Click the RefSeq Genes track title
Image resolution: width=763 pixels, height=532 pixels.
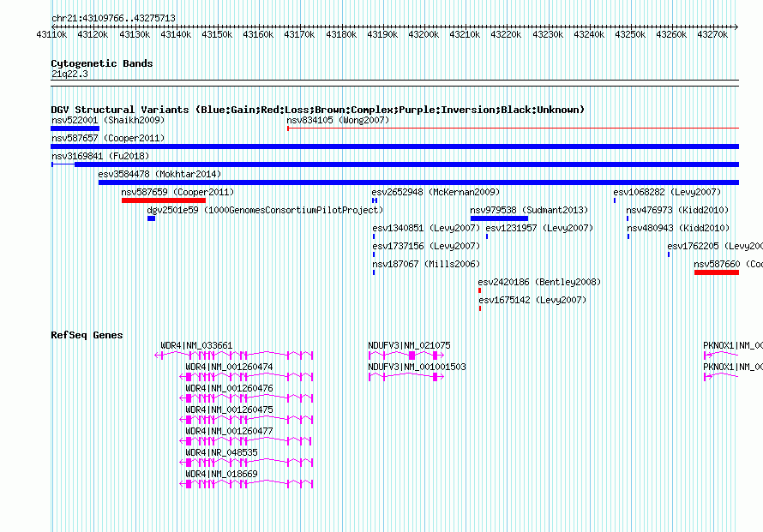point(87,335)
